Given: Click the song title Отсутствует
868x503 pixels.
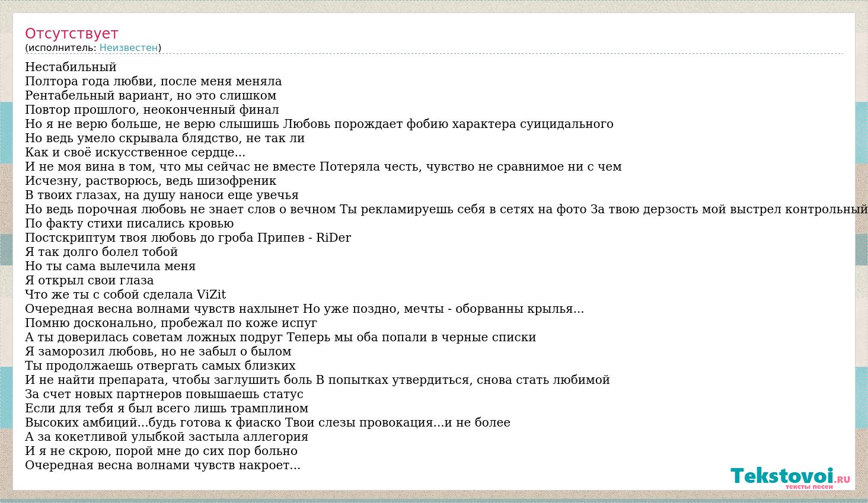Looking at the screenshot, I should pyautogui.click(x=72, y=33).
